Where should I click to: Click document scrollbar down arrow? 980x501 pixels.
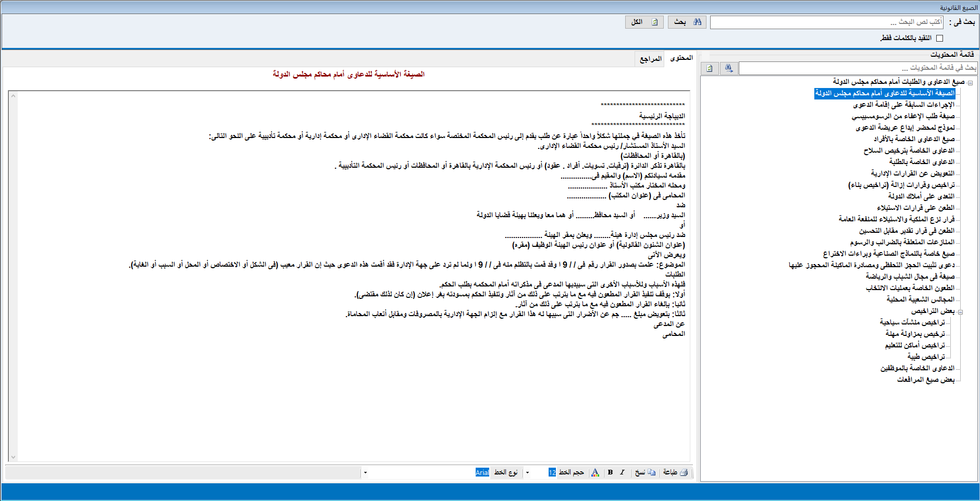13,457
